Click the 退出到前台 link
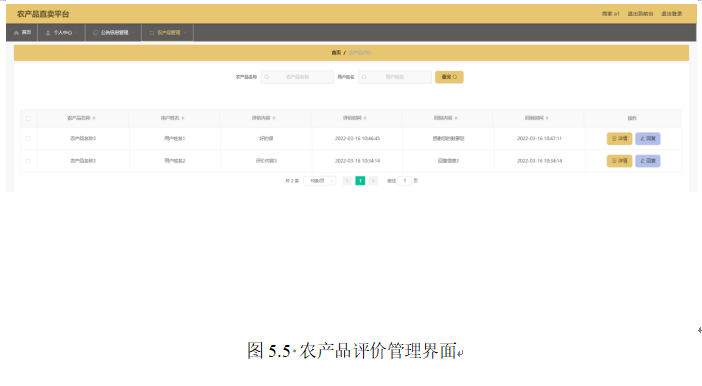 [640, 14]
